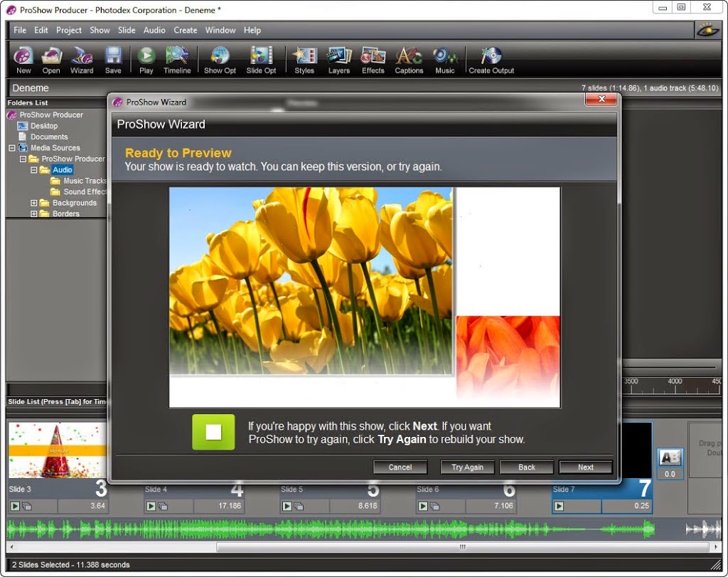Click the AB transition icon after Slide 7
Screen dimensions: 728x577
point(670,458)
